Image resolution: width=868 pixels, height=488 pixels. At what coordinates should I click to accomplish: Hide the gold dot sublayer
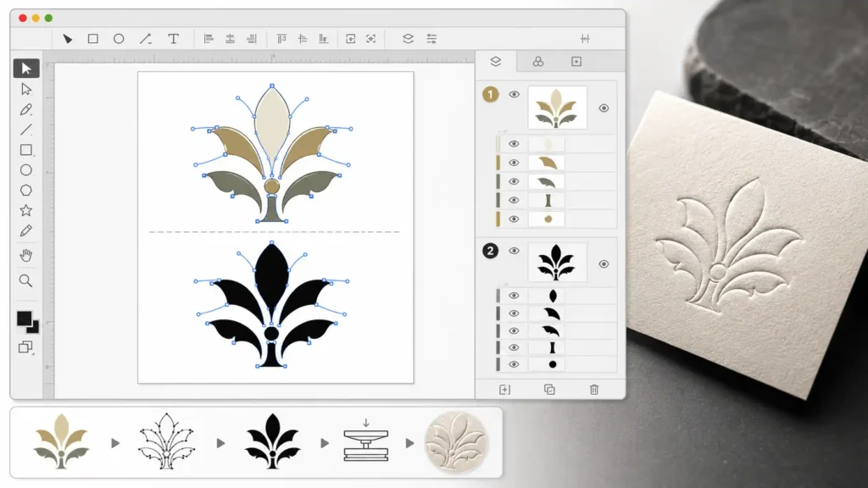515,219
